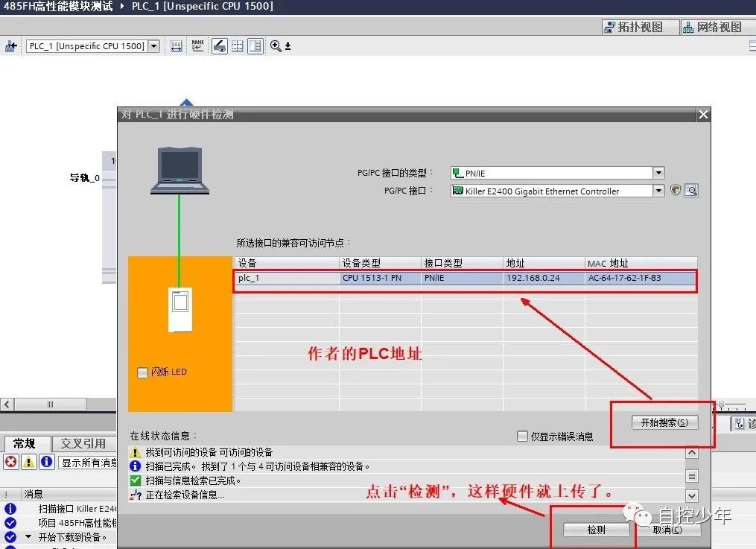Open the PG/PC接口的类型 PN/IE dropdown
The image size is (756, 549).
(658, 172)
